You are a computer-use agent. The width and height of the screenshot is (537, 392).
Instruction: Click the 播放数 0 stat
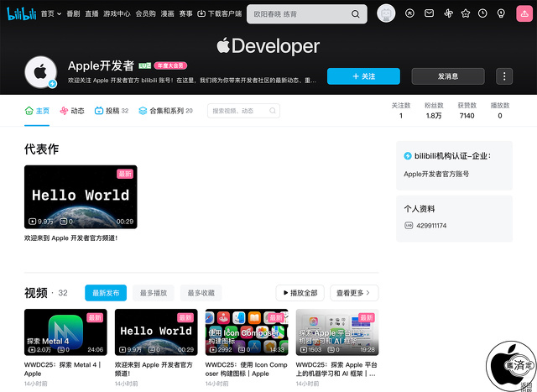point(500,110)
